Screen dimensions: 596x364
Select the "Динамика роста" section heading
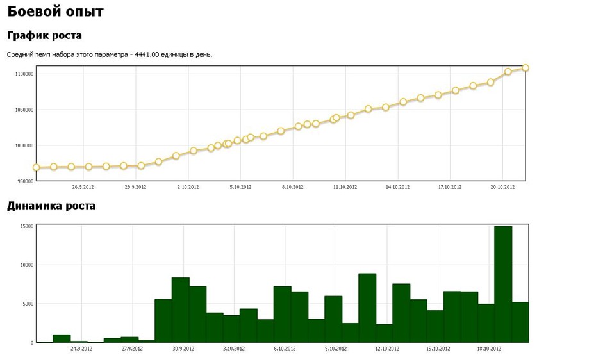tap(51, 206)
